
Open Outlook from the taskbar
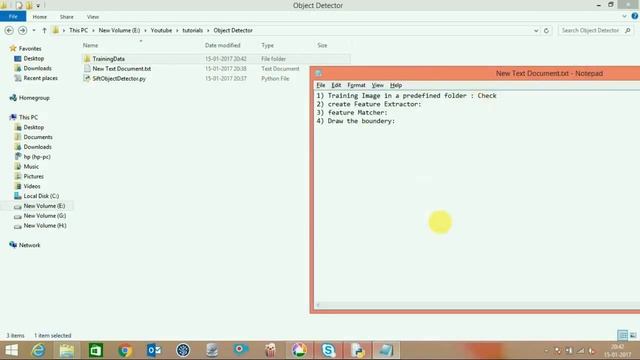coord(154,350)
